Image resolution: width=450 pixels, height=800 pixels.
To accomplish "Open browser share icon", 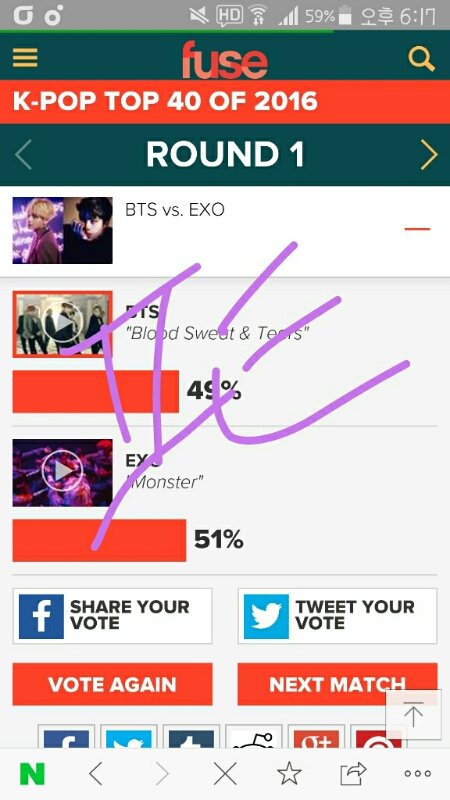I will click(354, 774).
